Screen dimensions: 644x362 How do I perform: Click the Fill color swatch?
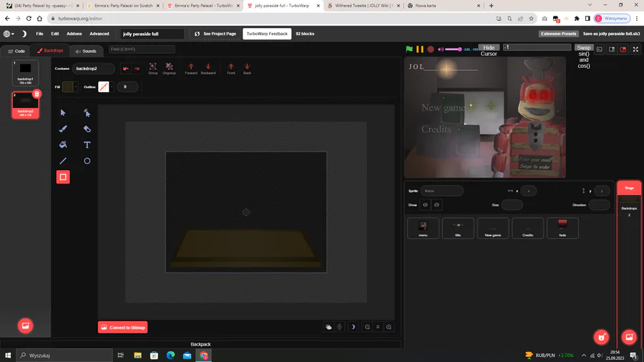point(68,87)
